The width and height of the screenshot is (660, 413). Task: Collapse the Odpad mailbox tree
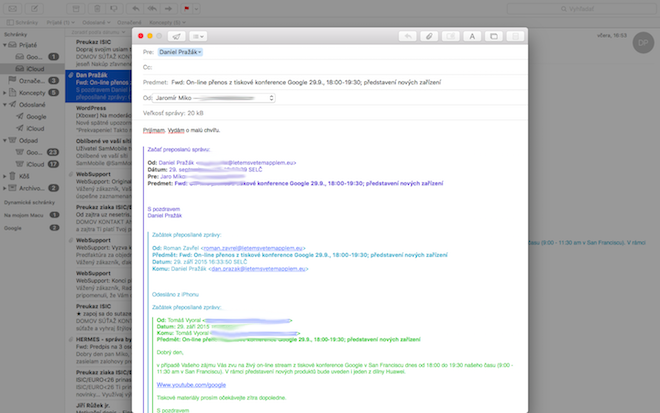5,140
